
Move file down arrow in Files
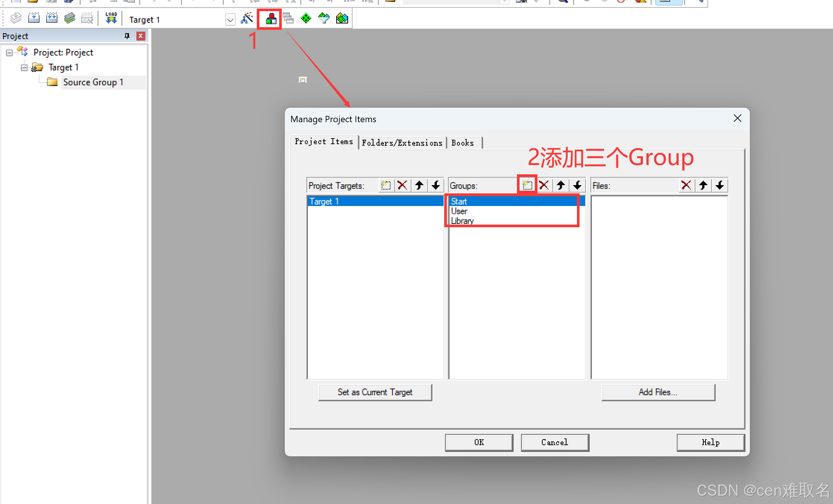pos(720,185)
